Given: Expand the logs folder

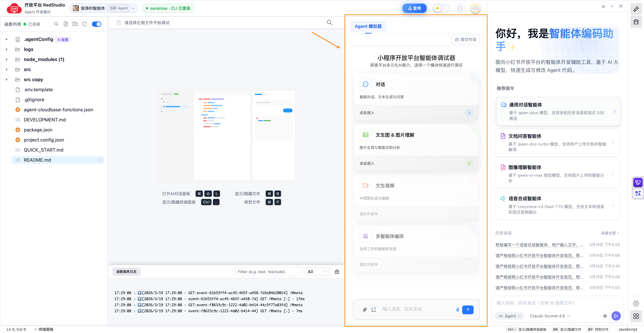Looking at the screenshot, I should click(x=7, y=49).
